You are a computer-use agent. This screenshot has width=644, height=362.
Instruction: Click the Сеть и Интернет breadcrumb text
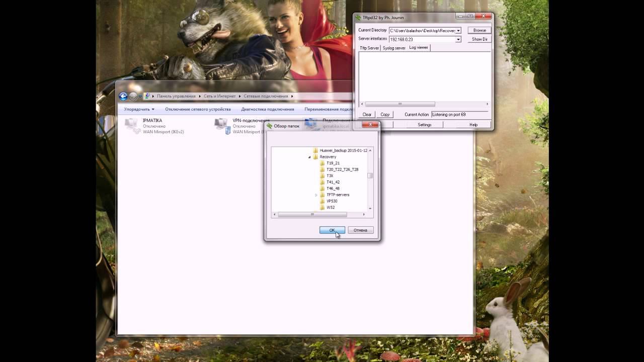click(x=219, y=96)
